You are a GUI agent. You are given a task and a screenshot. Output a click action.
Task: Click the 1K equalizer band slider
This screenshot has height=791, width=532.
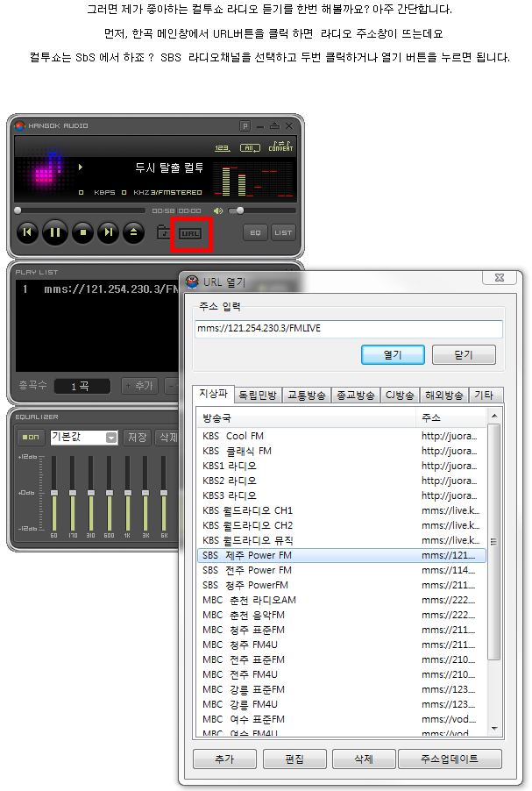128,492
